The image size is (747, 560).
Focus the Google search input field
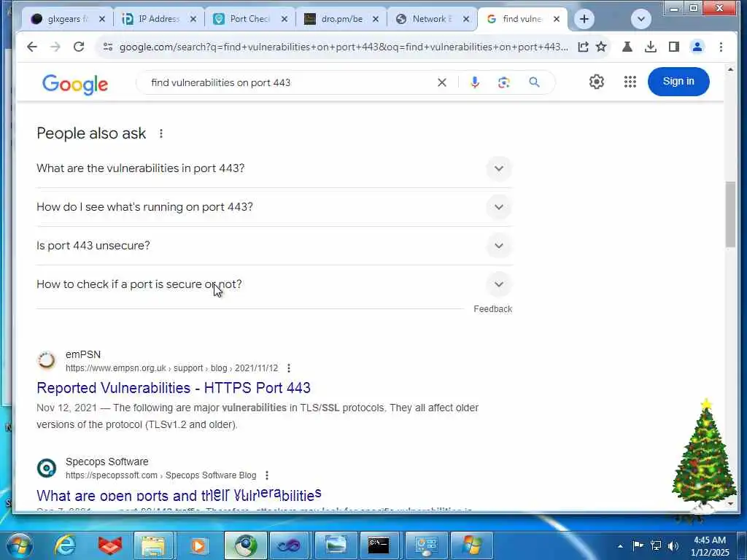coord(290,82)
